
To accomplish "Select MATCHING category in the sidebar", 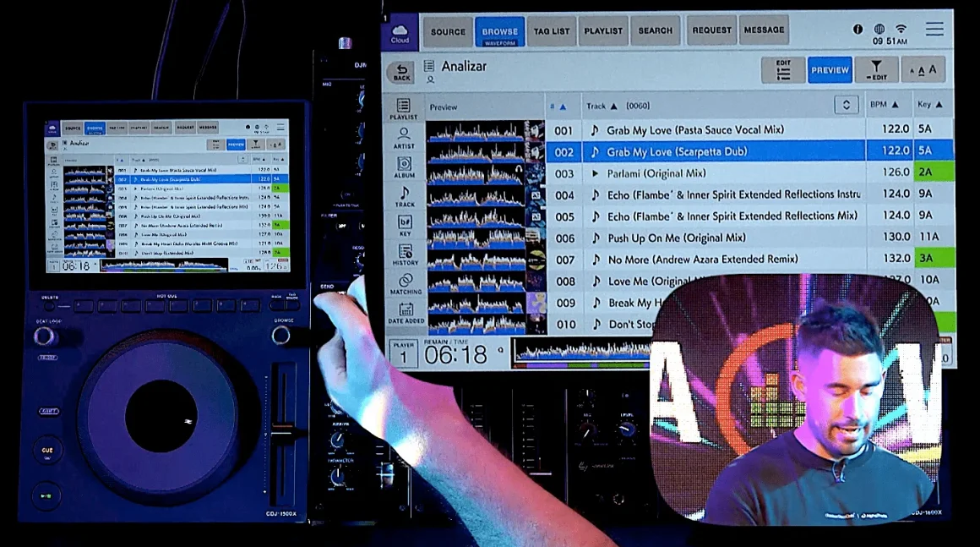I will pos(406,284).
